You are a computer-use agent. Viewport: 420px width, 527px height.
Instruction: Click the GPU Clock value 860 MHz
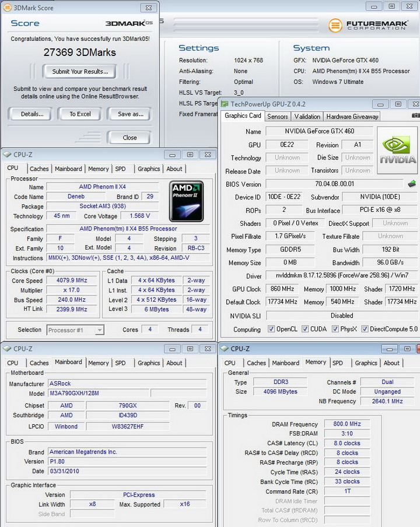click(282, 289)
